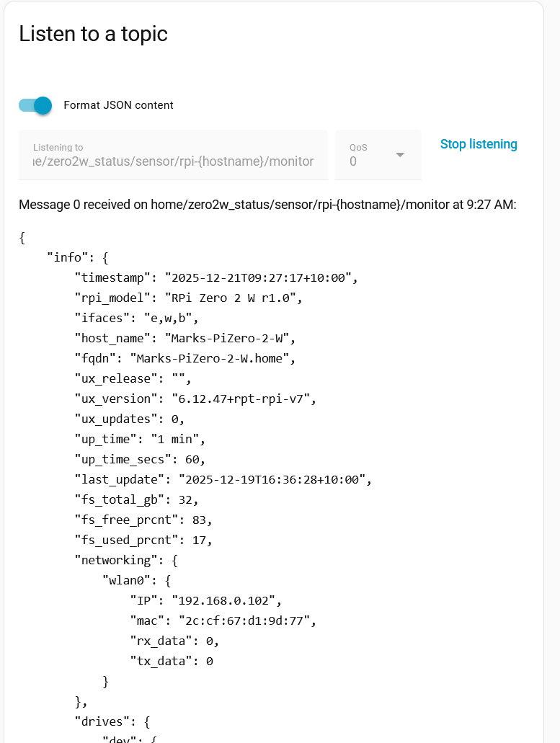The height and width of the screenshot is (743, 560).
Task: Toggle the Format JSON content switch
Action: [35, 105]
